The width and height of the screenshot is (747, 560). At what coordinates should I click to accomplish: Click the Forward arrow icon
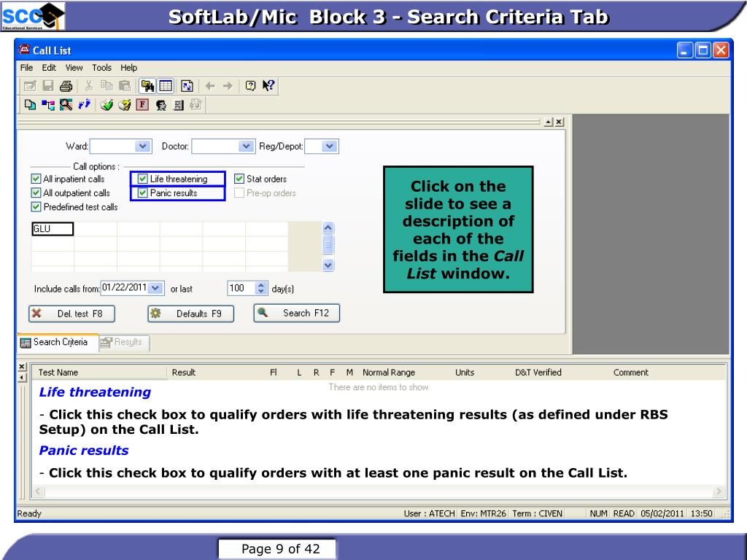pyautogui.click(x=228, y=86)
